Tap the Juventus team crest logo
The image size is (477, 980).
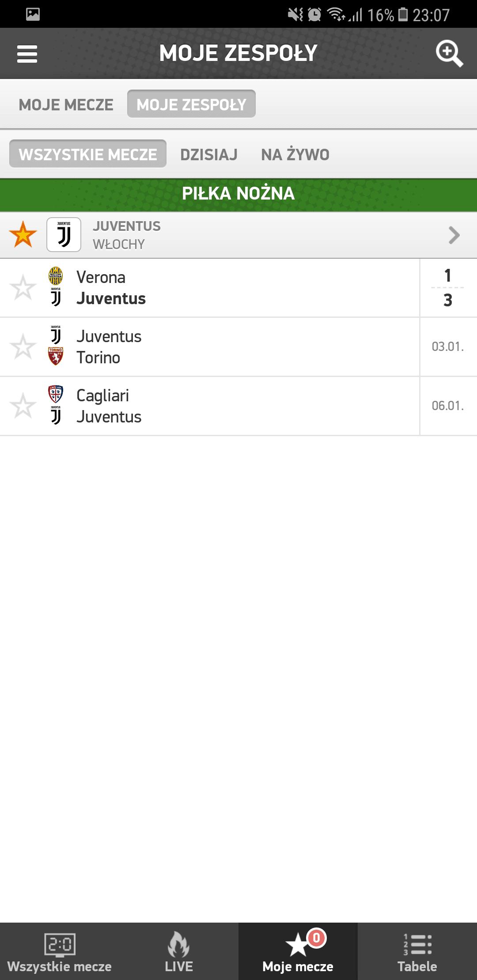tap(64, 235)
